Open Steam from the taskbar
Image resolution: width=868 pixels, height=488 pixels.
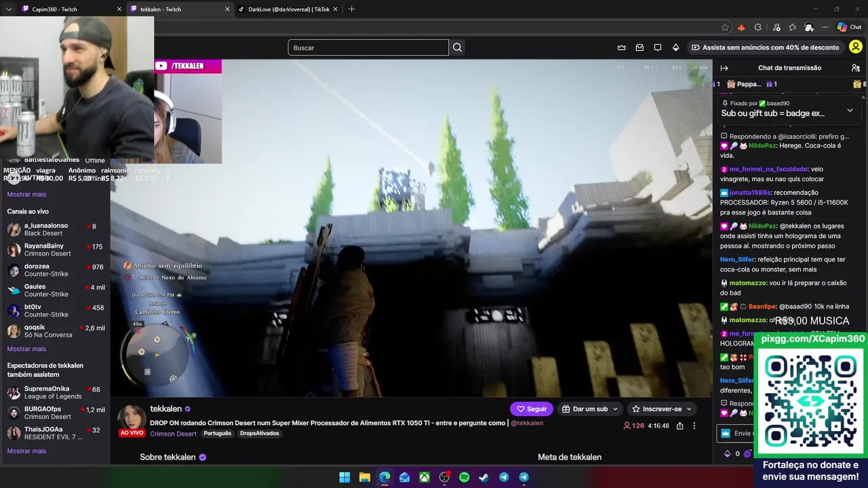(484, 477)
